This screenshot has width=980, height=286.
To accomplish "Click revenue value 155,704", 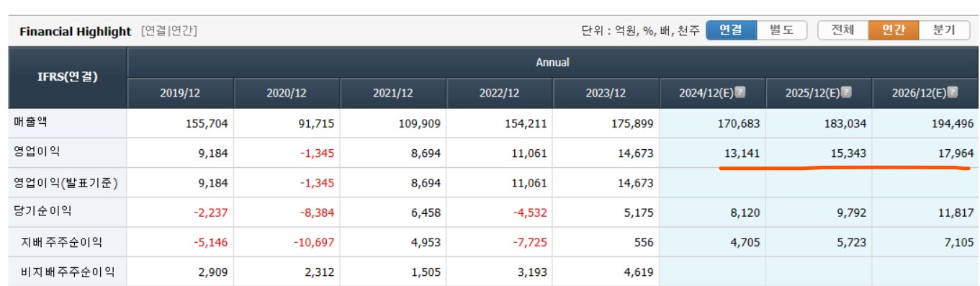I will pyautogui.click(x=207, y=124).
